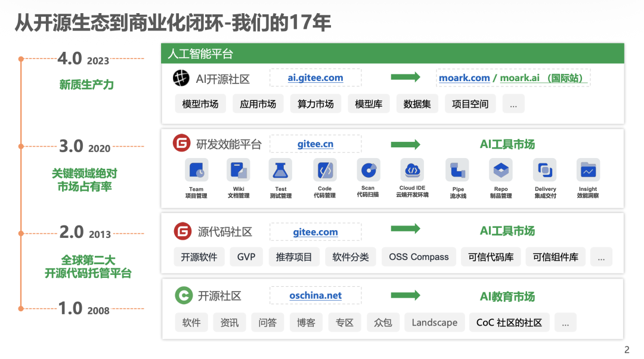Select the GVP tag

pyautogui.click(x=246, y=257)
